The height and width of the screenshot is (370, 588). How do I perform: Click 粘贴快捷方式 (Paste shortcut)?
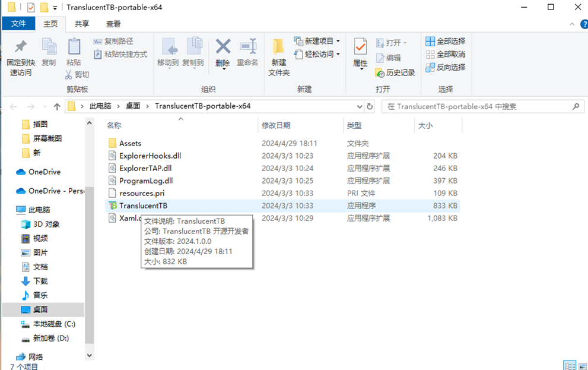pos(120,55)
